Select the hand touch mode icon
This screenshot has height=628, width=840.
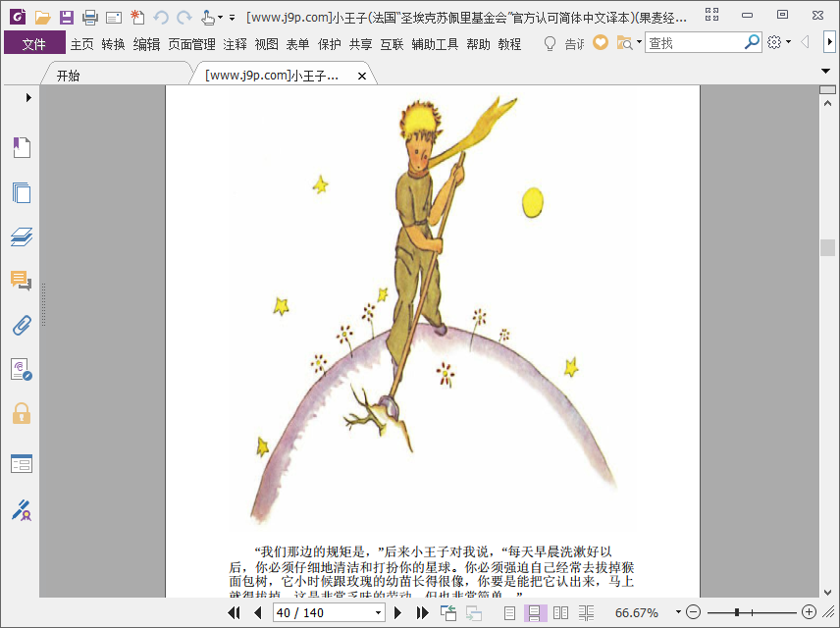pyautogui.click(x=208, y=18)
